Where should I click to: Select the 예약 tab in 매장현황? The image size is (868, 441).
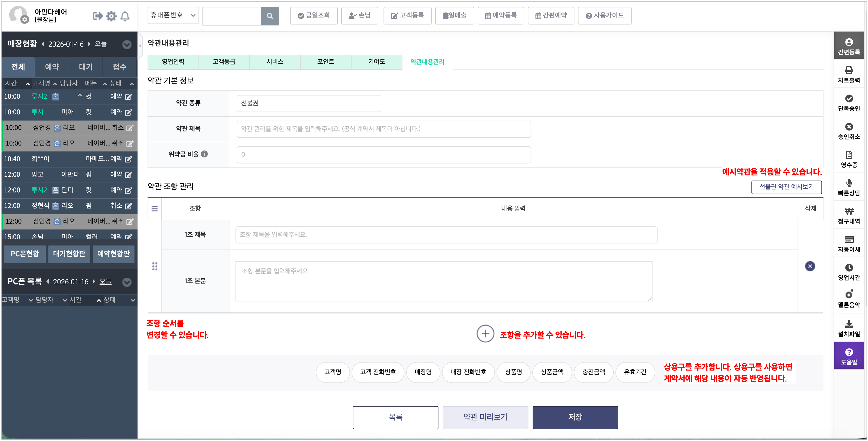(x=52, y=67)
